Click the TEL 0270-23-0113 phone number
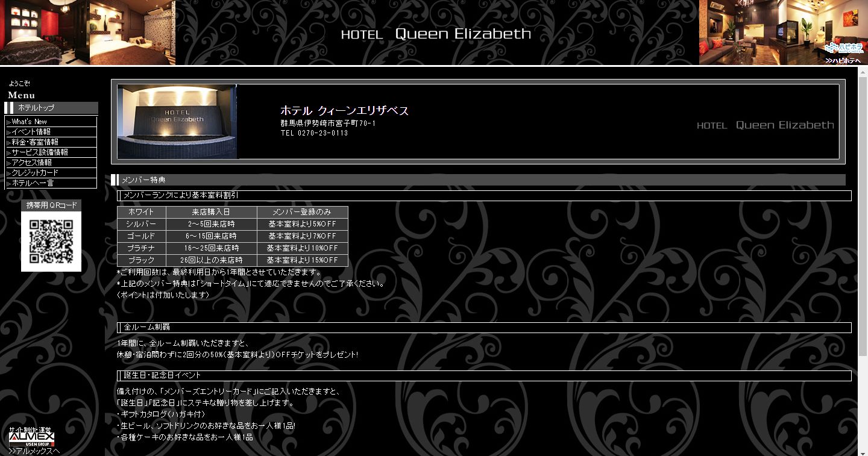This screenshot has height=456, width=868. point(314,133)
